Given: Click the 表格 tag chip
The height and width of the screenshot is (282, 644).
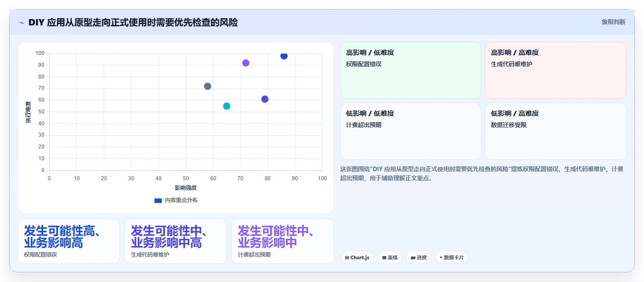Looking at the screenshot, I should click(390, 257).
